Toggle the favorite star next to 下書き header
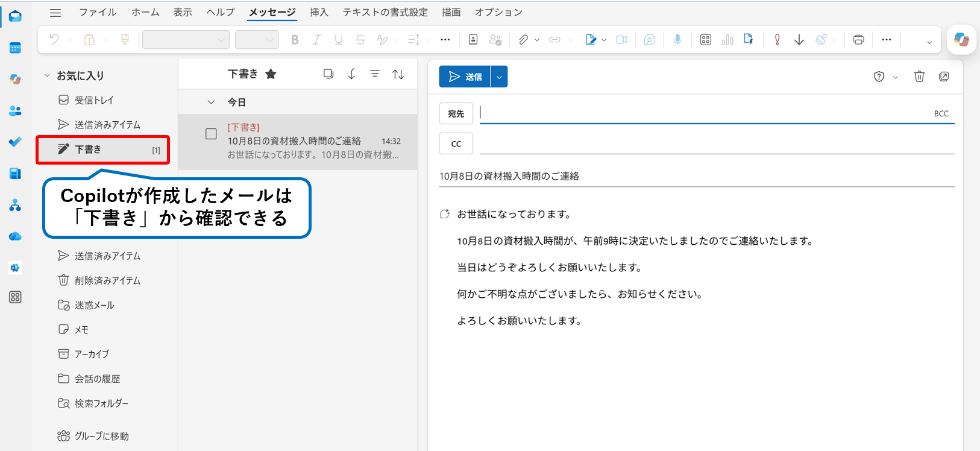Viewport: 980px width, 451px height. [x=271, y=74]
